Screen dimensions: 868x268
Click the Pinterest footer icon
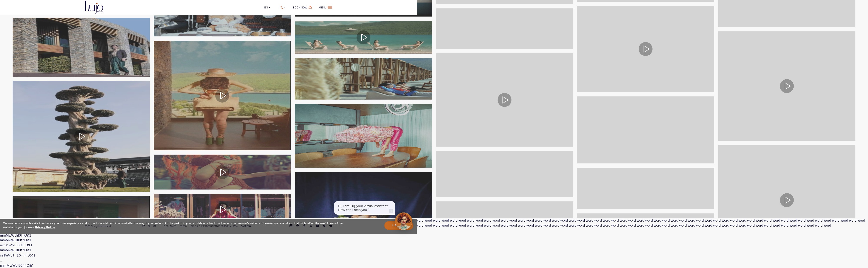(298, 226)
